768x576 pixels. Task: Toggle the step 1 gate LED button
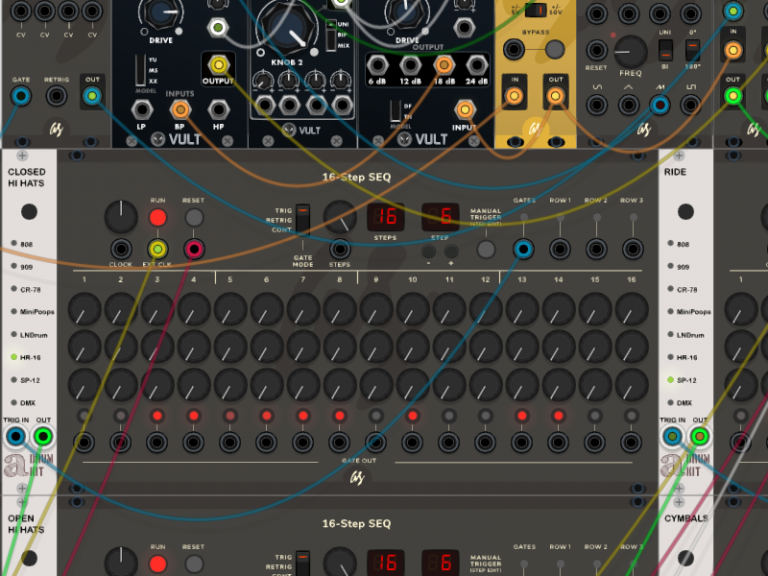pyautogui.click(x=84, y=416)
